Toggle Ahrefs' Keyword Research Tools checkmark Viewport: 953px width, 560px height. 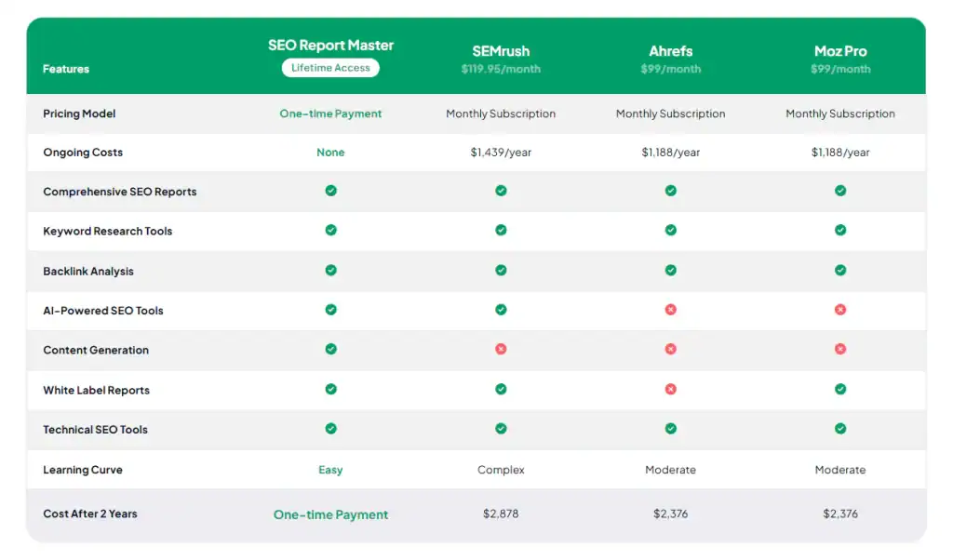[670, 231]
